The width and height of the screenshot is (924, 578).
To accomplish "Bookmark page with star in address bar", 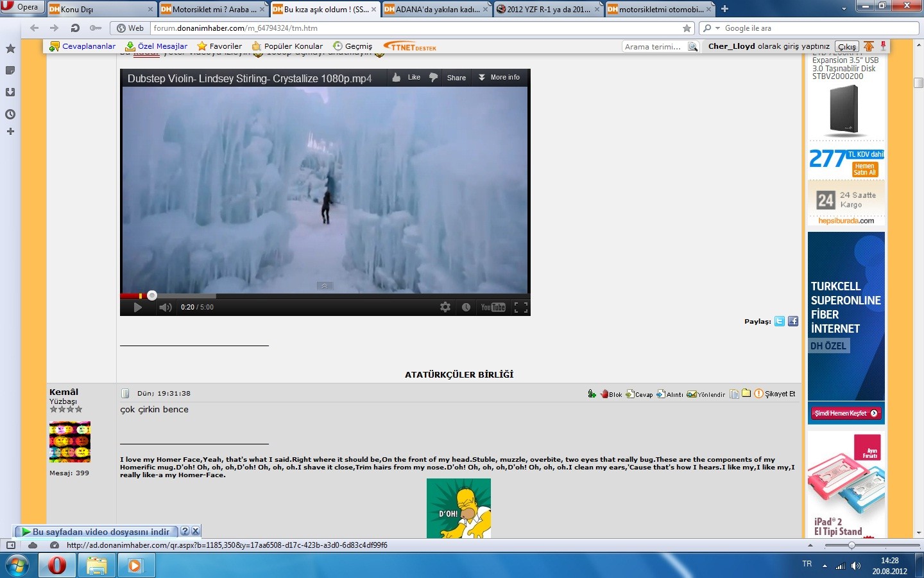I will pos(687,28).
